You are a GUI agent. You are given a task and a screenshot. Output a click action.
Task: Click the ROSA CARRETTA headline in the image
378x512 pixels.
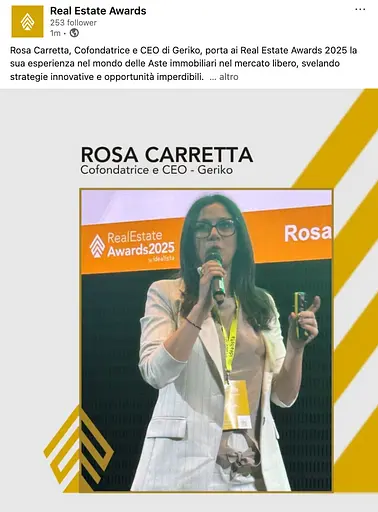coord(167,155)
